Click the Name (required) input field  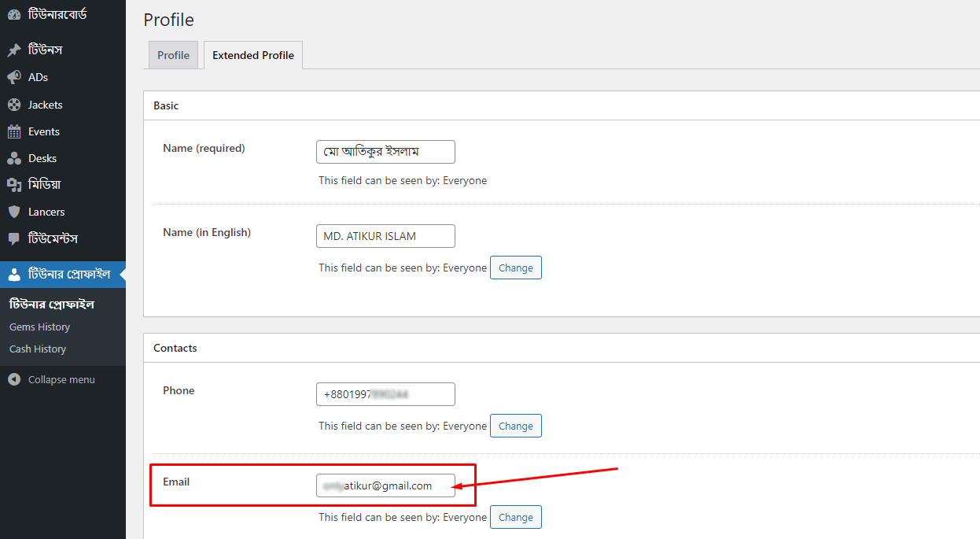pos(385,152)
